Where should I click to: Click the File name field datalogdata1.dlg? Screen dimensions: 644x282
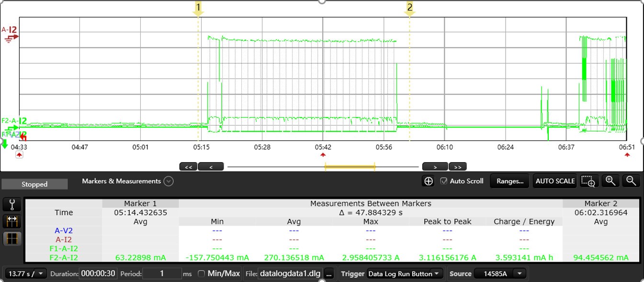click(x=290, y=274)
